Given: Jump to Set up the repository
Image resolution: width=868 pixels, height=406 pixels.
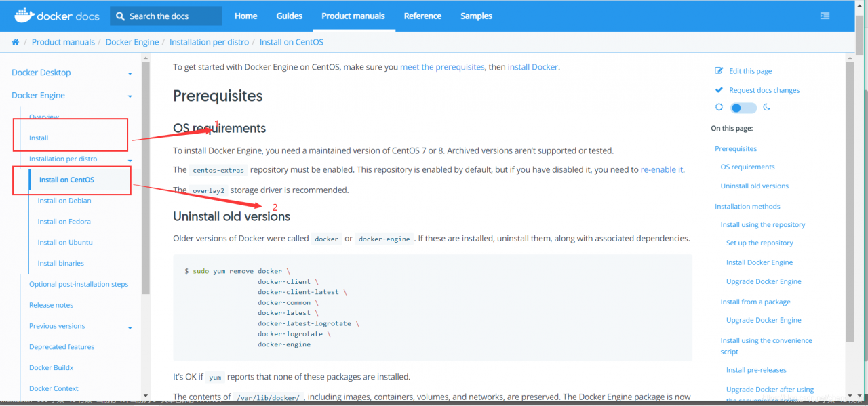Looking at the screenshot, I should tap(759, 243).
